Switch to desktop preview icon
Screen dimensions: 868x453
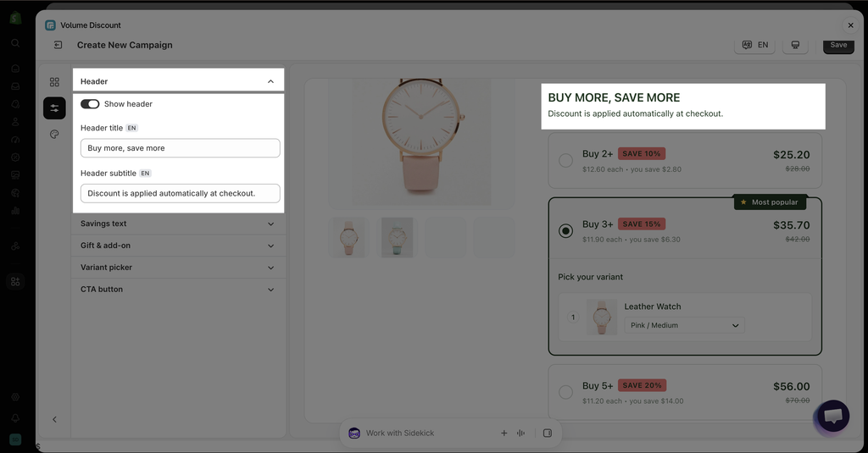coord(795,45)
